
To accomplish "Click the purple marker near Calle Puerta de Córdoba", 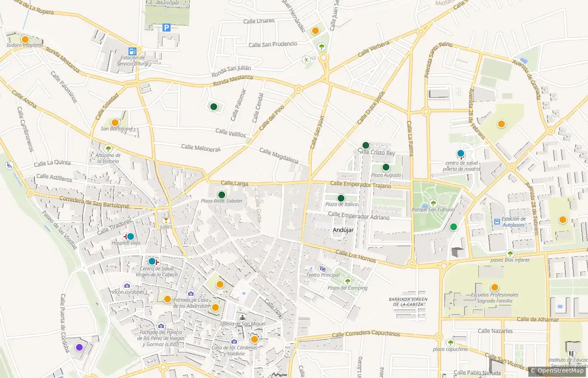I will (79, 347).
